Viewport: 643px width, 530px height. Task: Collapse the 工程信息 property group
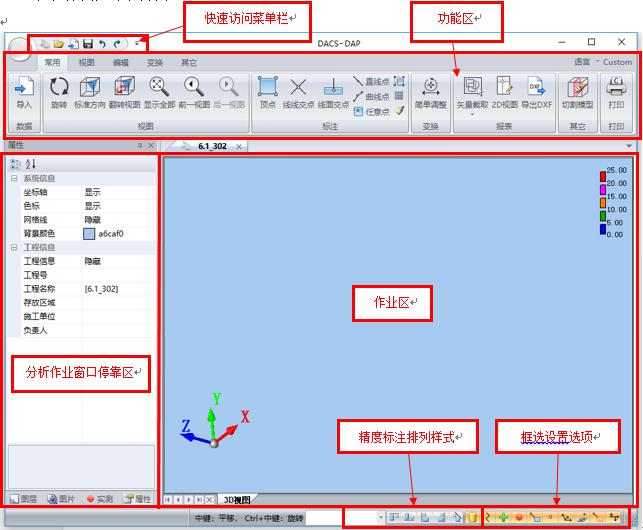13,247
